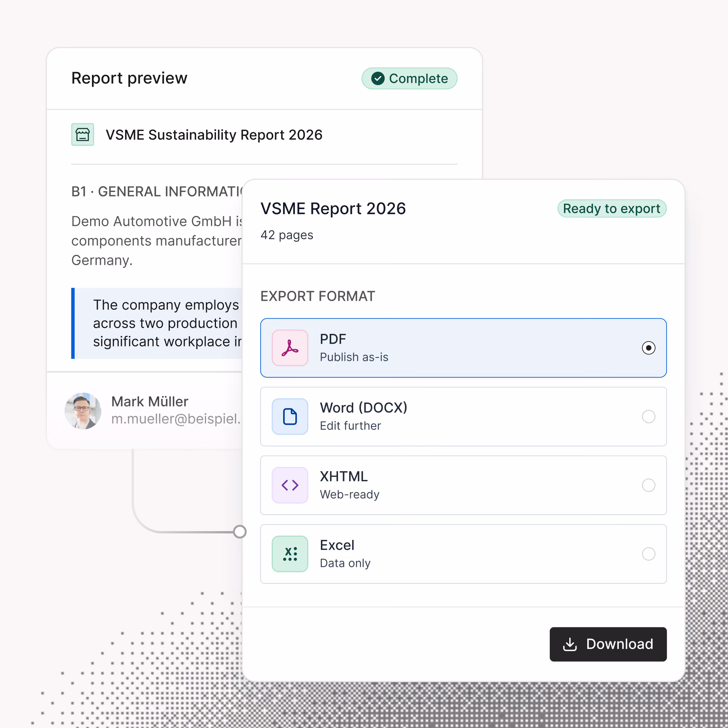Click the 'Excel' format name
The image size is (728, 728).
pyautogui.click(x=337, y=545)
